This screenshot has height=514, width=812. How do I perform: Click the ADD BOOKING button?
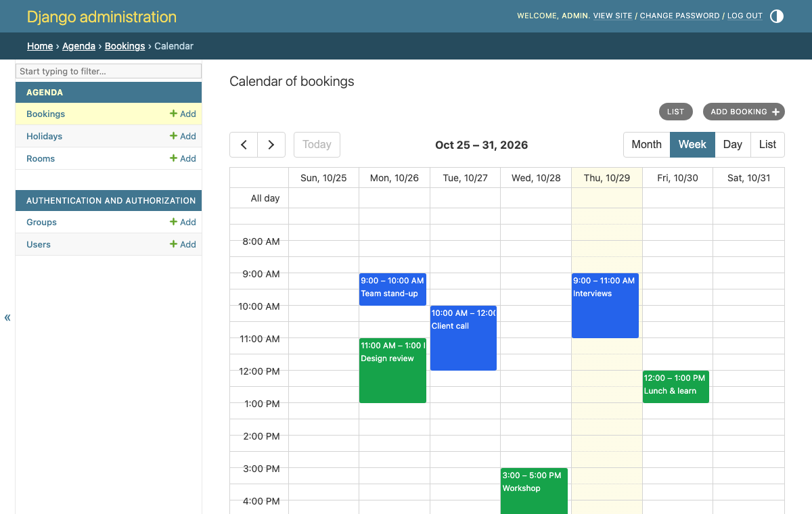click(x=744, y=112)
